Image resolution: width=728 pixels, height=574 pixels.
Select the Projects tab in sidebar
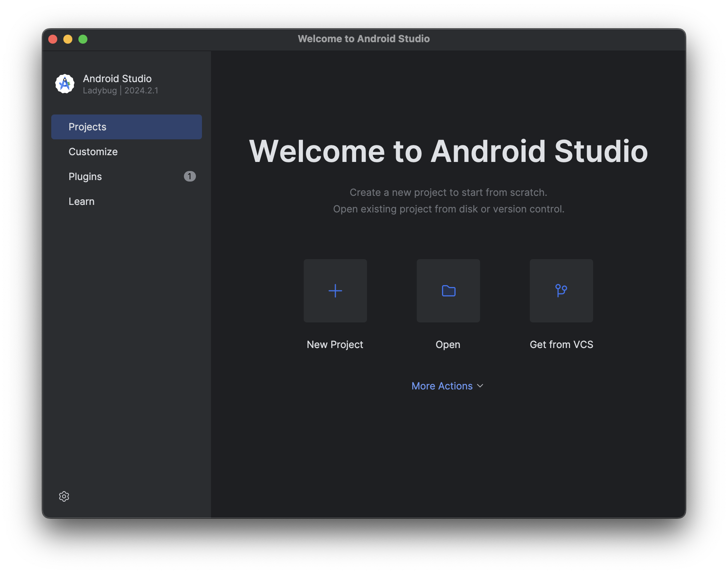pos(126,127)
